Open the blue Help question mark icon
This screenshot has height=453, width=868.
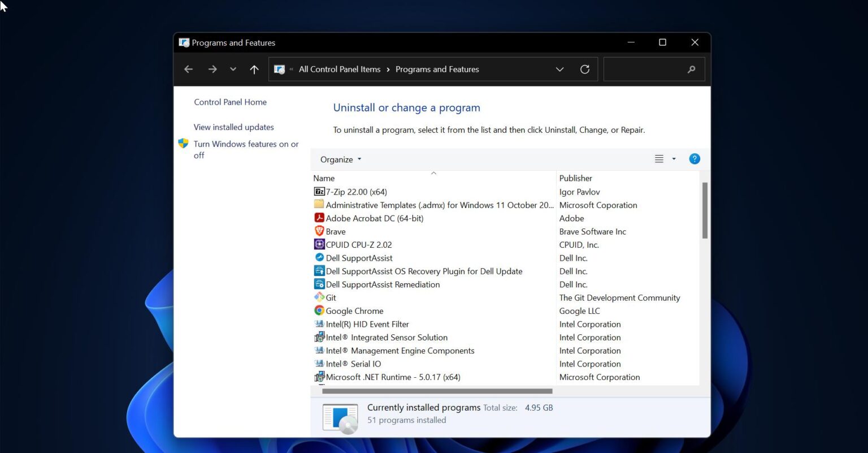tap(695, 159)
